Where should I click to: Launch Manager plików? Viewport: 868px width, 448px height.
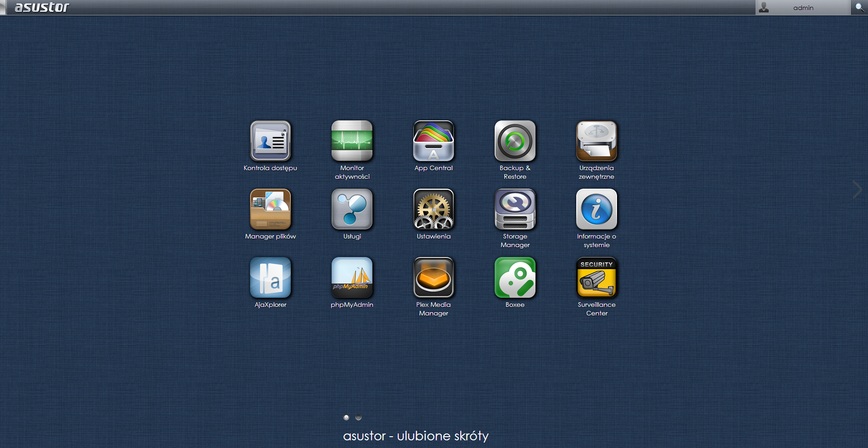pos(270,209)
